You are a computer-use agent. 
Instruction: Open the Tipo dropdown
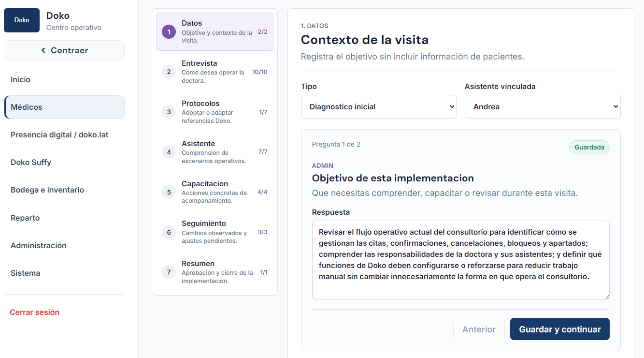point(379,106)
